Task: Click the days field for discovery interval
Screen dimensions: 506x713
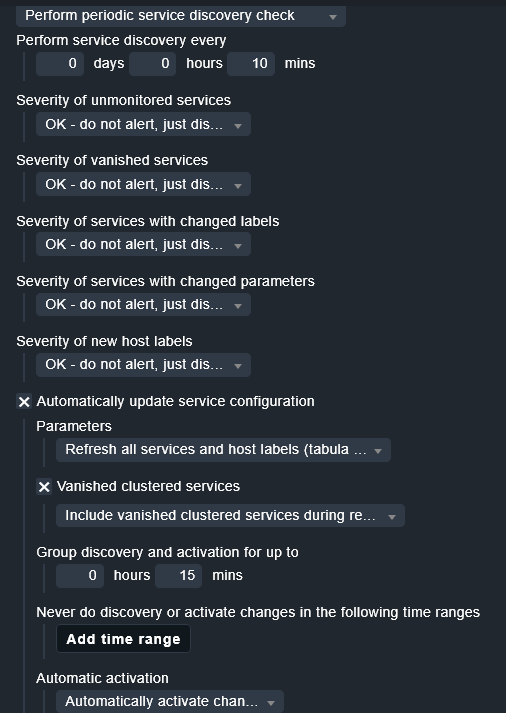Action: tap(60, 64)
